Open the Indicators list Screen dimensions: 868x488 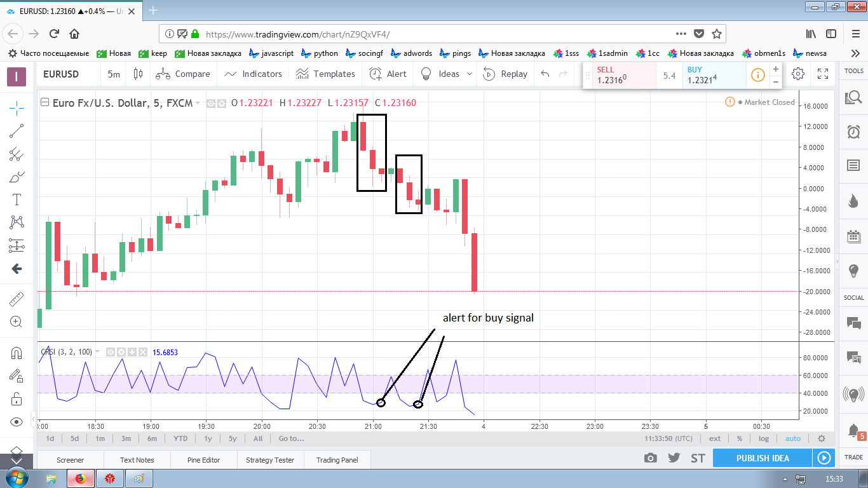pyautogui.click(x=252, y=74)
